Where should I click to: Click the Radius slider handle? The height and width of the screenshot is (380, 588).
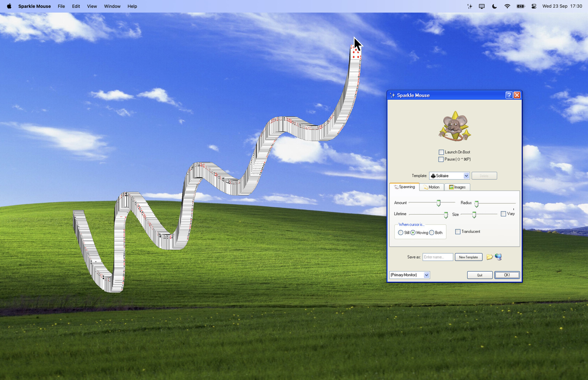(x=476, y=204)
